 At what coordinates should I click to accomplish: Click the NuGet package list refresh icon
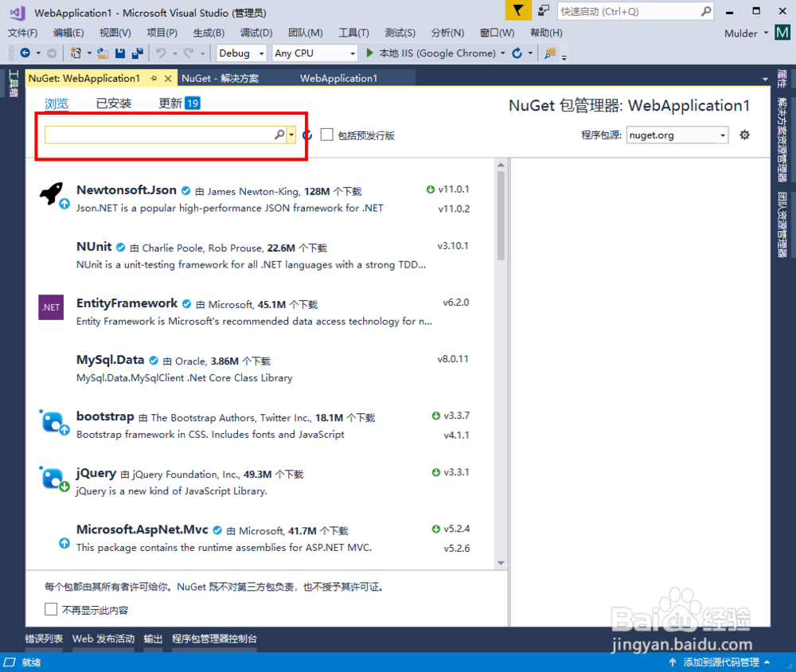307,135
